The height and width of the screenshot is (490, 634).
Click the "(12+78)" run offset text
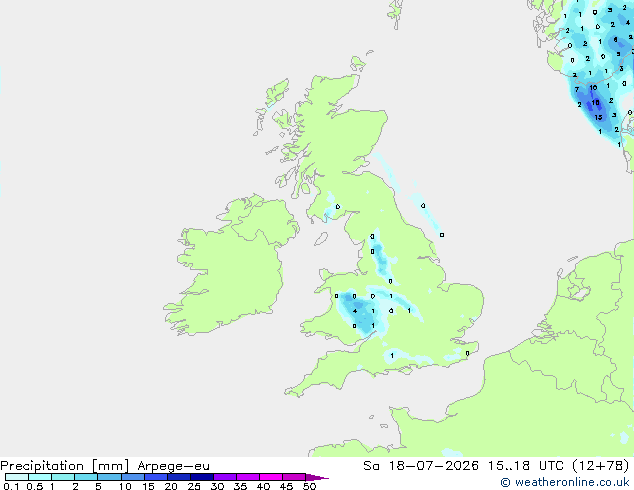pyautogui.click(x=601, y=466)
